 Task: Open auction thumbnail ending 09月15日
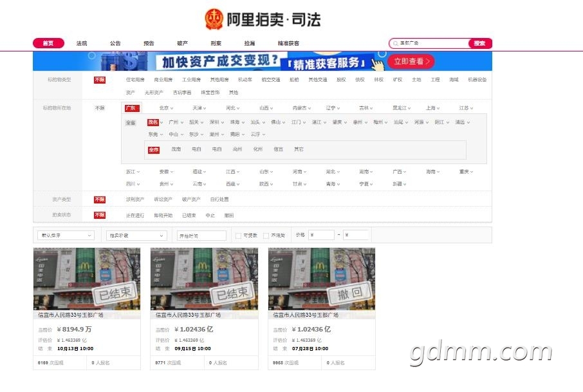[204, 279]
